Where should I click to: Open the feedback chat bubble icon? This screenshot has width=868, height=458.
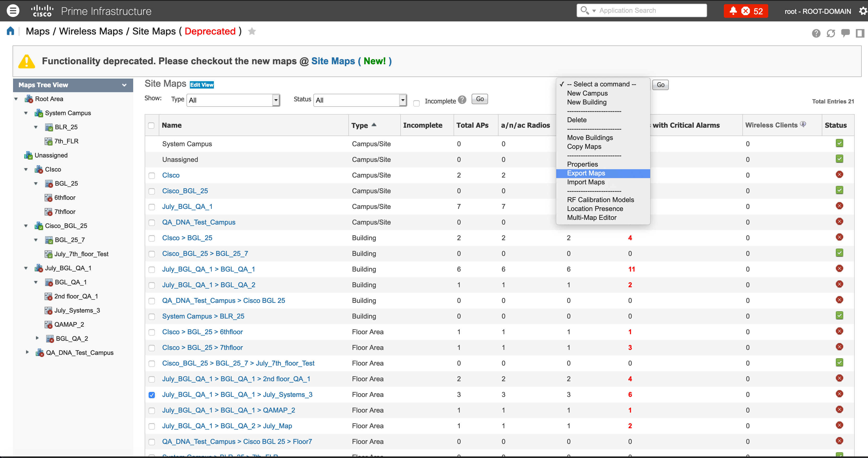coord(845,33)
